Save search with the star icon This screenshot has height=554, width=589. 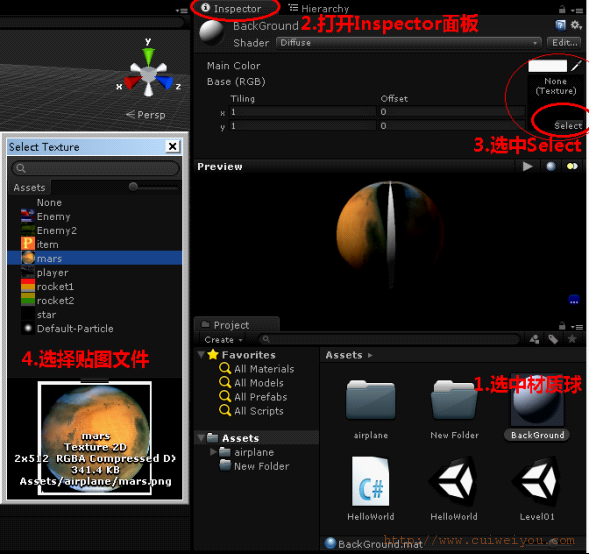tap(572, 340)
